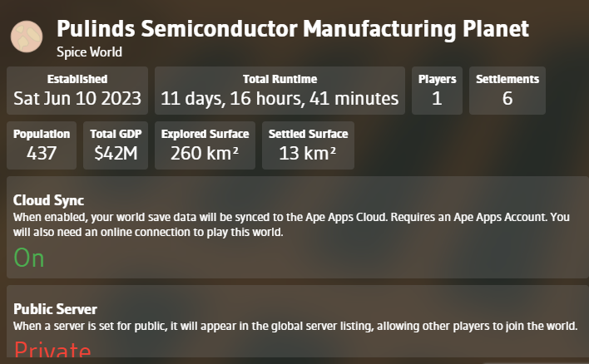Viewport: 589px width, 364px height.
Task: Click the Cloud Sync description text
Action: (x=291, y=224)
